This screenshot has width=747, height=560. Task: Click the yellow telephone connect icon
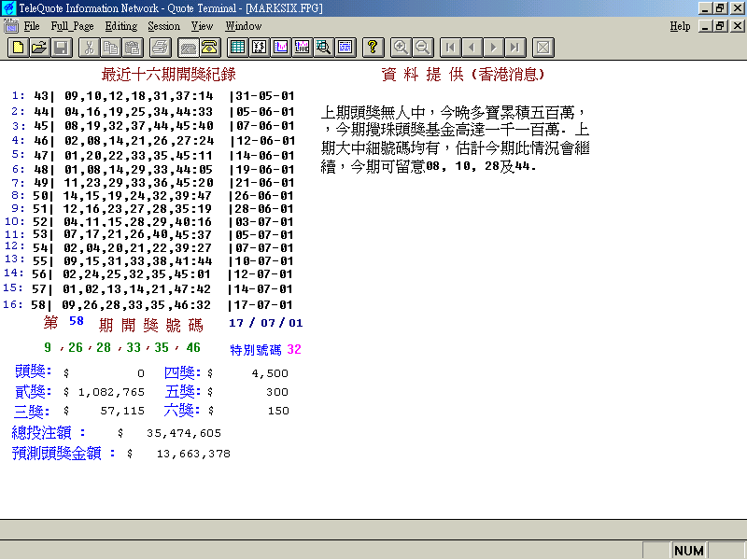click(209, 48)
